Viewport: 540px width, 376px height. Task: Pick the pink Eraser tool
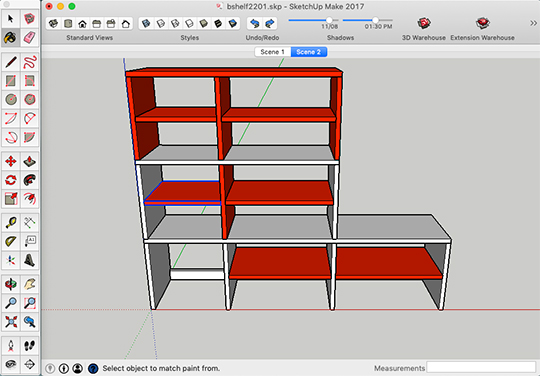30,37
